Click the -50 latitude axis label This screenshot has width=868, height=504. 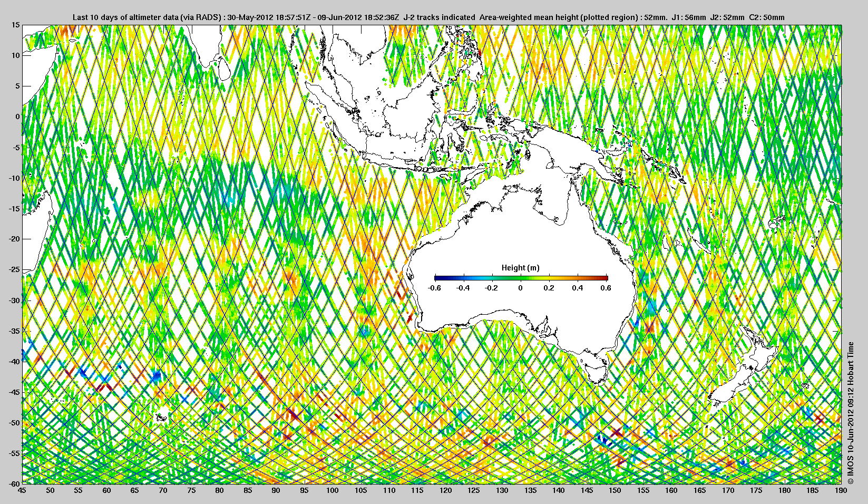coord(14,422)
